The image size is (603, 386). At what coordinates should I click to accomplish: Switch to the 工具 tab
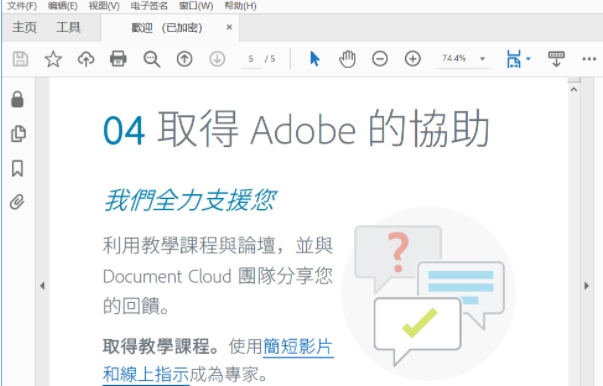pyautogui.click(x=68, y=27)
